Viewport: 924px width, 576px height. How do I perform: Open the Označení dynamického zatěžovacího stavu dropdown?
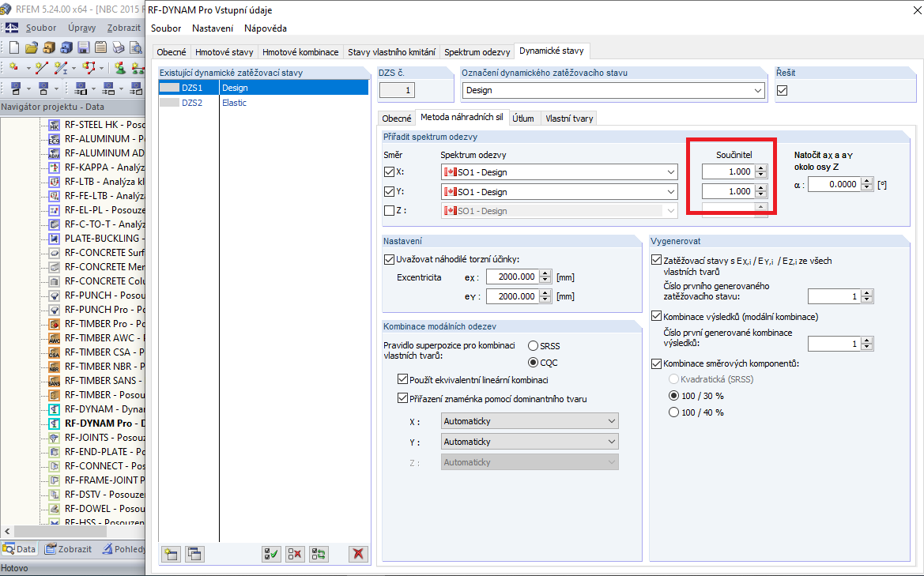pos(757,91)
